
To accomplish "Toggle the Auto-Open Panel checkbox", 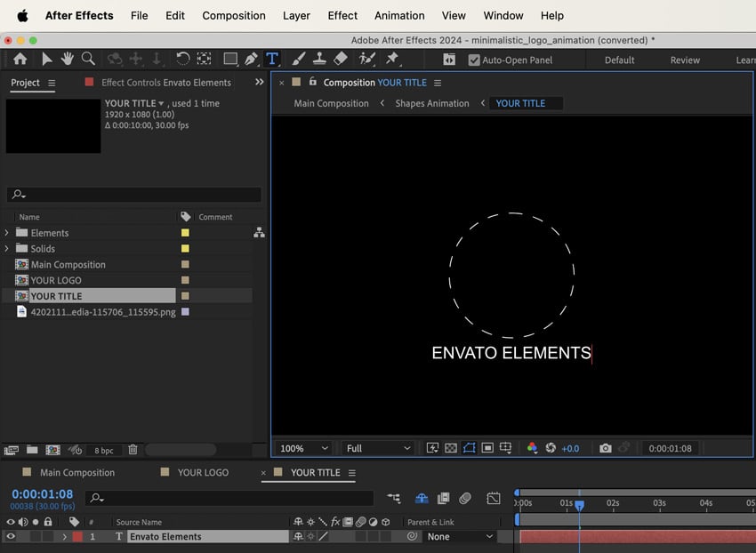I will (x=474, y=60).
